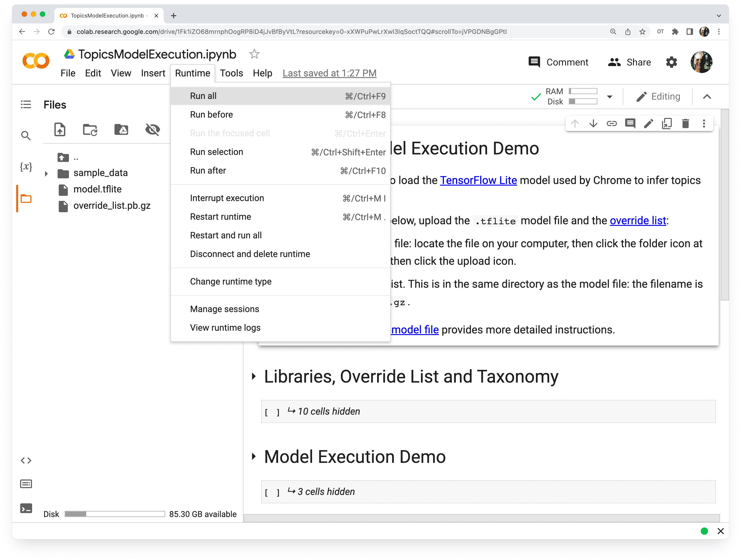Select Run all from Runtime menu
This screenshot has height=560, width=741.
pyautogui.click(x=203, y=95)
